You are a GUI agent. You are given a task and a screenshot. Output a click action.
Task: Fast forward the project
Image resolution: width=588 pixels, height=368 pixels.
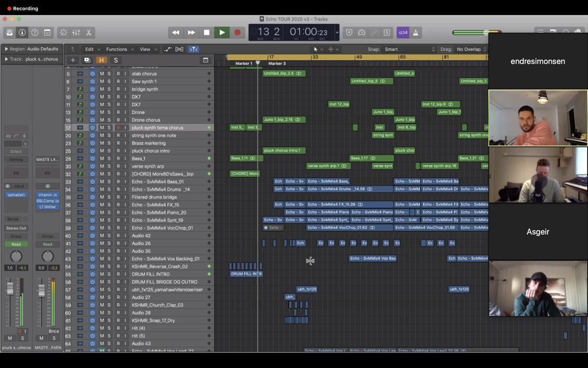[191, 33]
